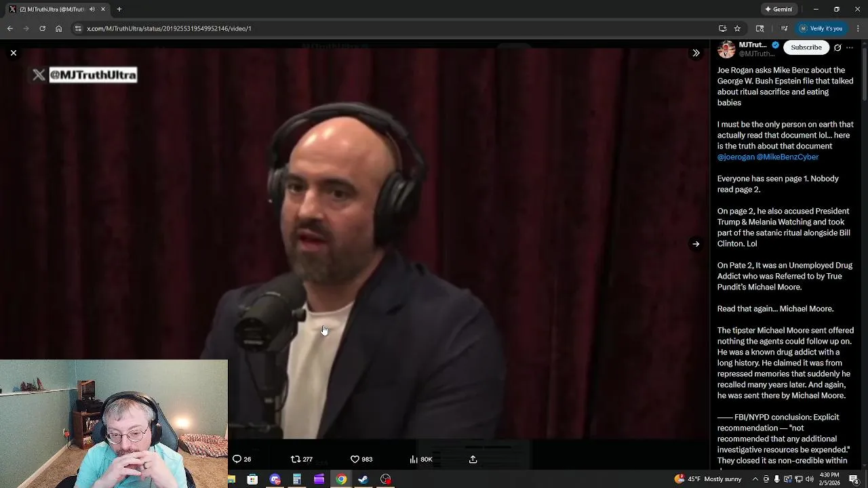Image resolution: width=868 pixels, height=488 pixels.
Task: Open the post's more options menu
Action: pyautogui.click(x=850, y=47)
